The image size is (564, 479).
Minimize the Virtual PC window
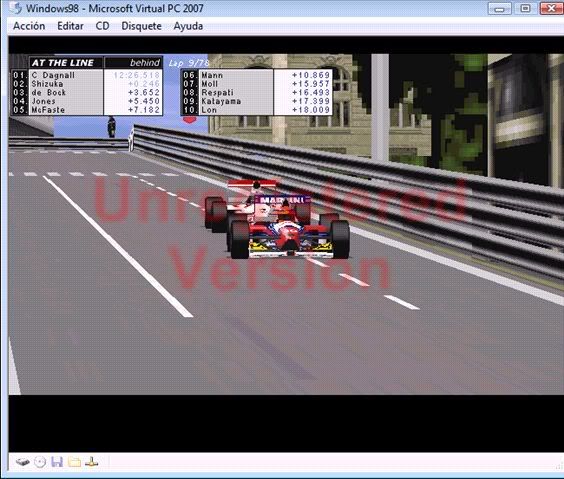(499, 8)
